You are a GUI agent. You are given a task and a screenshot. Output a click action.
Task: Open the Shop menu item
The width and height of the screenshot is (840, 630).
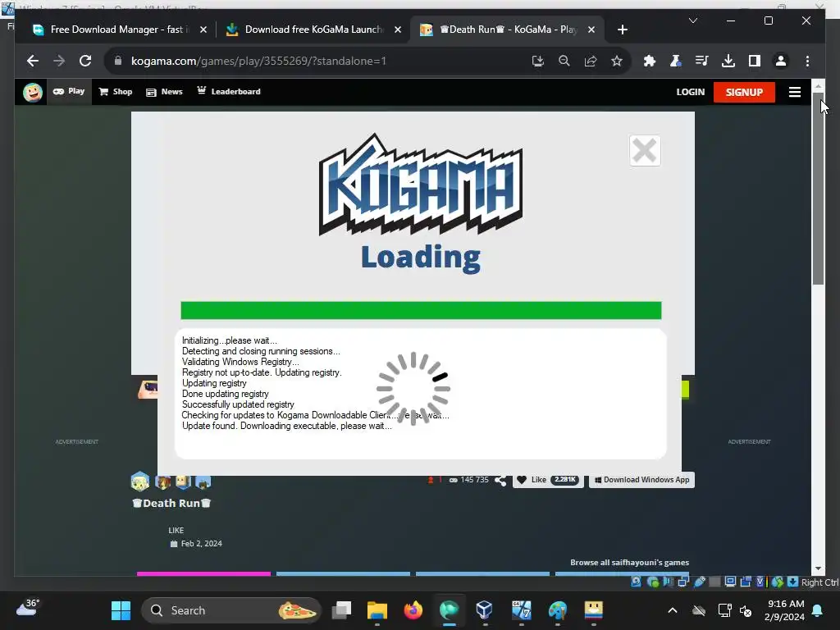coord(116,92)
